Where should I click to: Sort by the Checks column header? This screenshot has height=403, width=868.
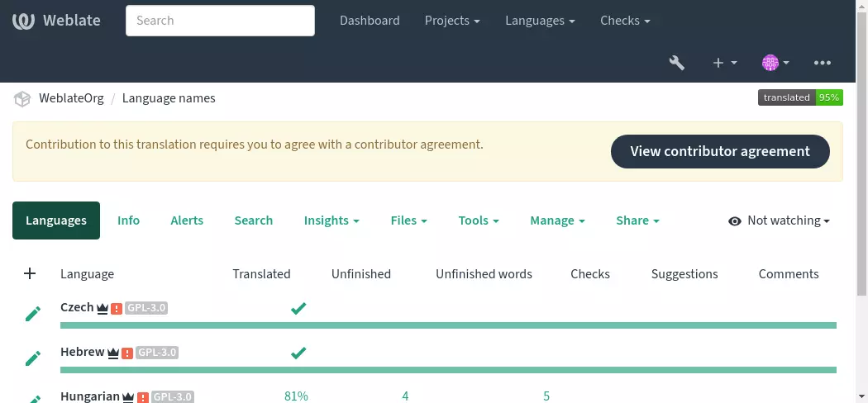coord(590,274)
